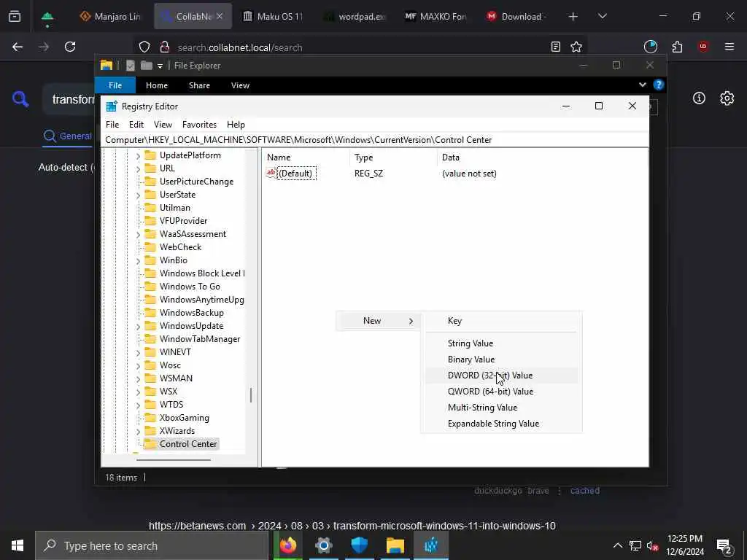Open Settings gear on the taskbar
This screenshot has height=560, width=747.
[323, 545]
